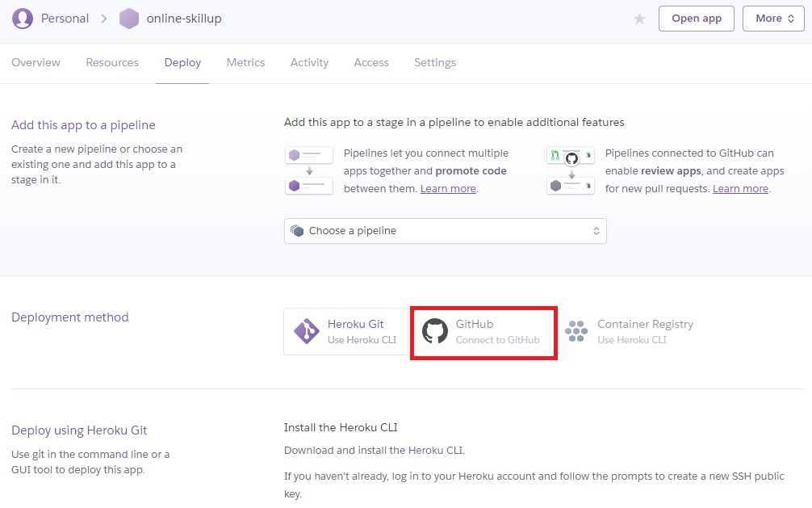Click Learn more about promoting code
Screen dimensions: 812x508
448,189
